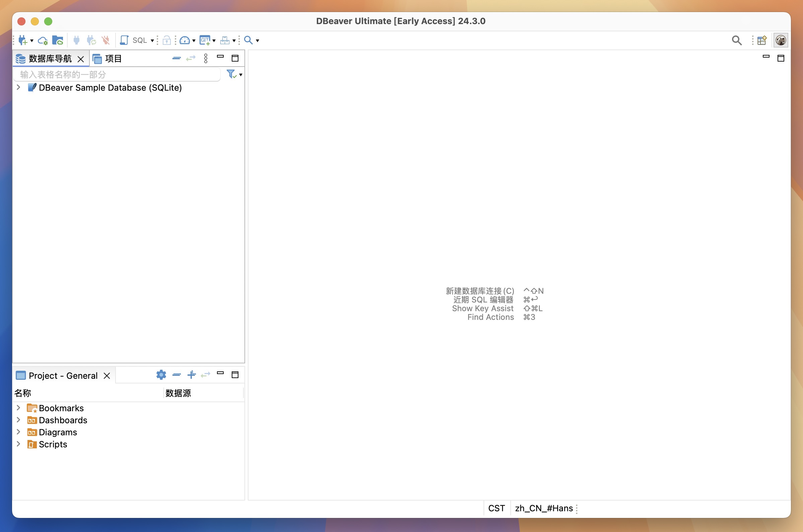Open SQL script editor icon
The image size is (803, 532).
tap(124, 40)
